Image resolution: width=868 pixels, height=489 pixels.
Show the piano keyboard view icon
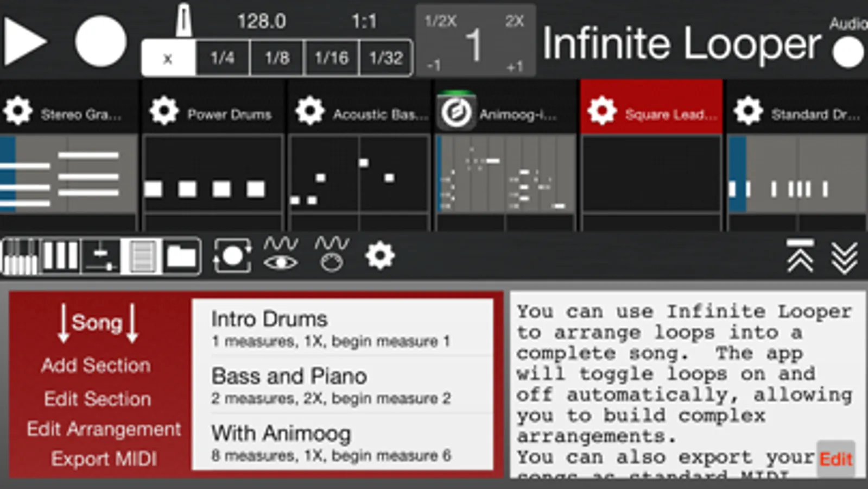click(21, 256)
